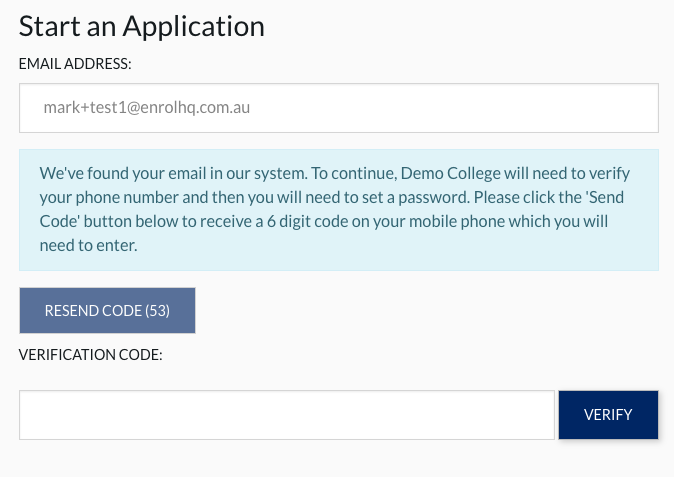
Task: Click the (53) countdown on the resend button
Action: pyautogui.click(x=157, y=311)
